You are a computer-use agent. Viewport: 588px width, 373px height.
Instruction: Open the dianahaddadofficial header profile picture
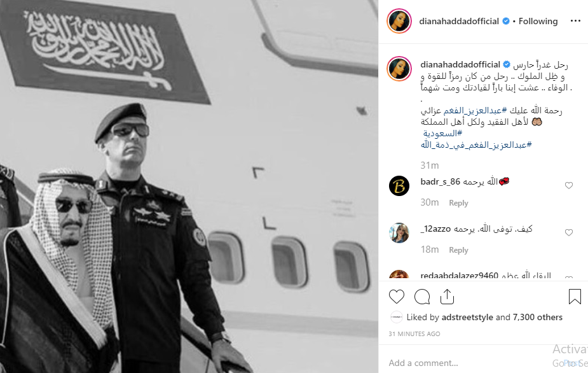[x=399, y=21]
